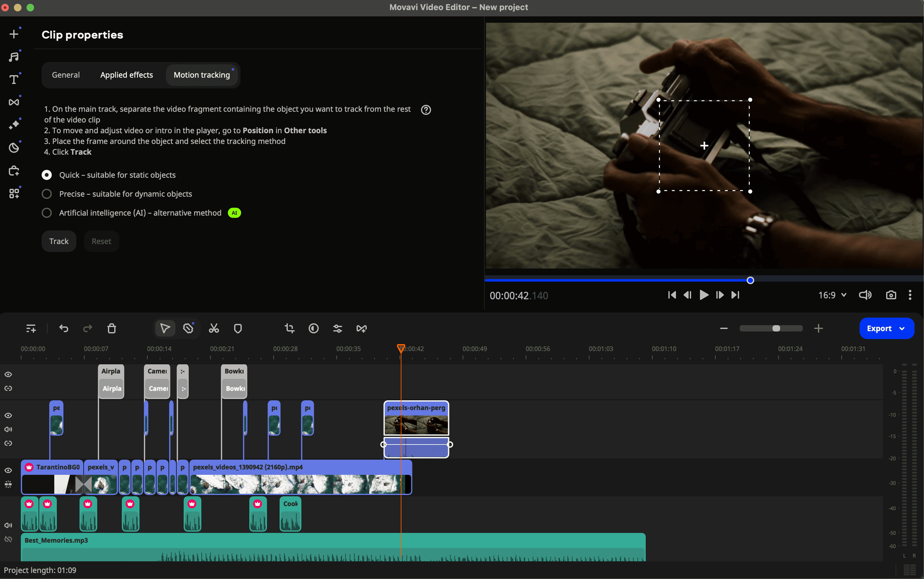This screenshot has height=579, width=924.
Task: Mute the audio track speaker
Action: [x=8, y=525]
